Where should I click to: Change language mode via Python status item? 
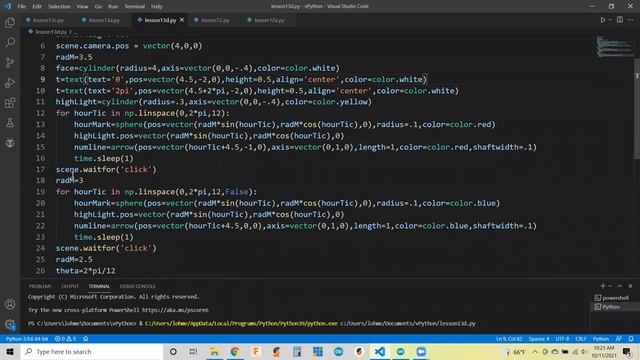pos(601,339)
